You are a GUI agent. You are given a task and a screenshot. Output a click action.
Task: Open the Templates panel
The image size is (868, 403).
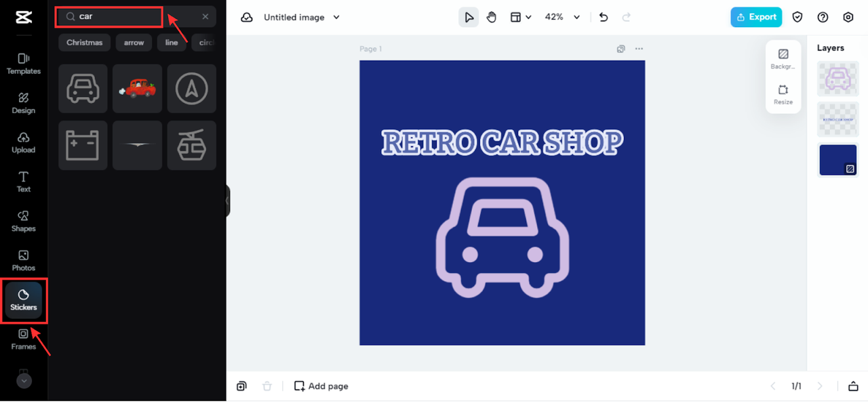point(24,64)
